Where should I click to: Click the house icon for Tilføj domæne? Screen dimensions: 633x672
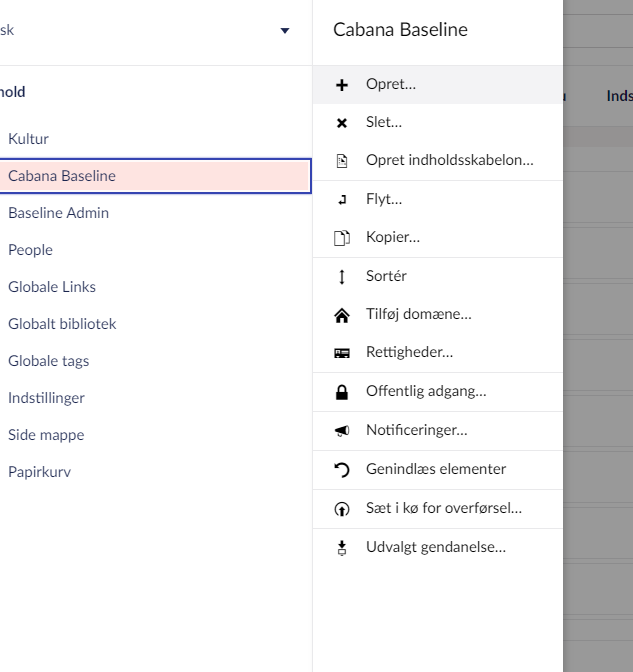tap(342, 315)
